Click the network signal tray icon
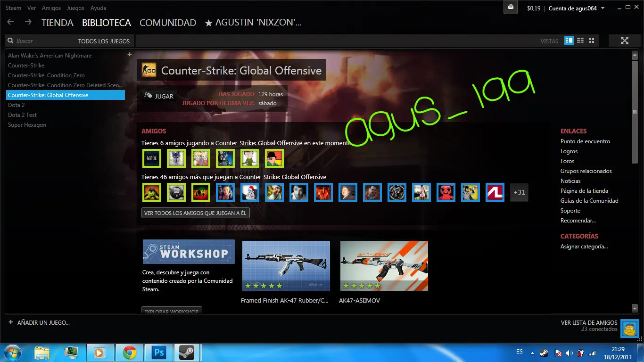644x362 pixels. (593, 353)
